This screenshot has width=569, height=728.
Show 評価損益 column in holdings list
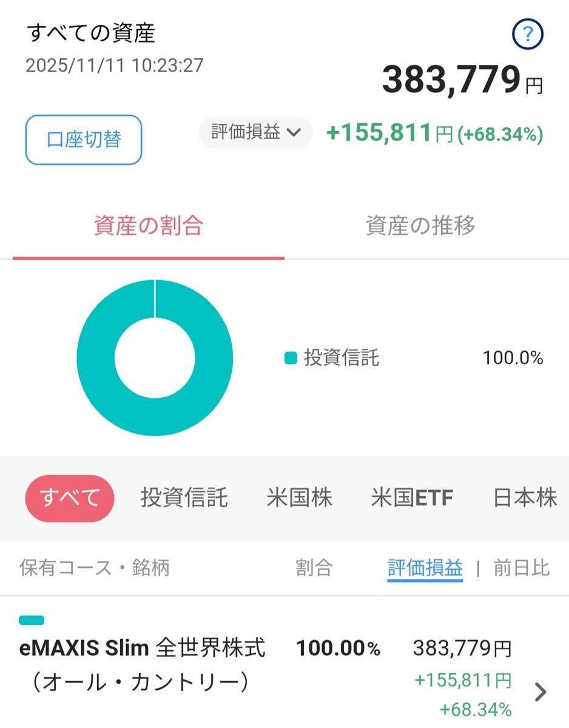coord(425,568)
